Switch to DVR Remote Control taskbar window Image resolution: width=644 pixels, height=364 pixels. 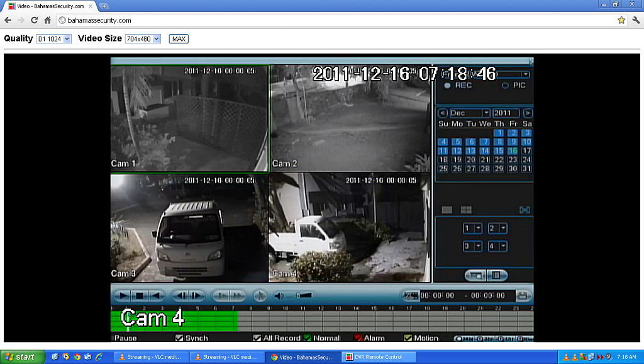(x=379, y=357)
